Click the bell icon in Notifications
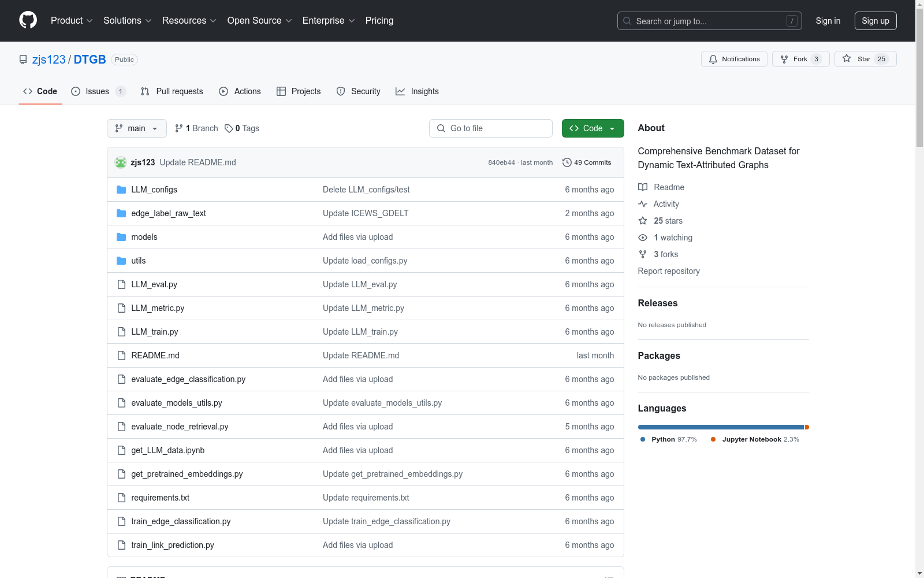The image size is (924, 578). (713, 59)
